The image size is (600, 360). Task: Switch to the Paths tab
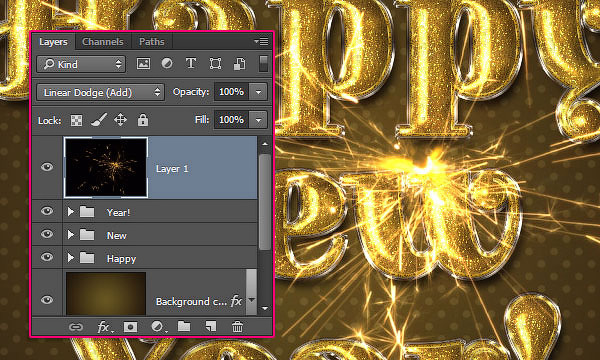[x=152, y=41]
